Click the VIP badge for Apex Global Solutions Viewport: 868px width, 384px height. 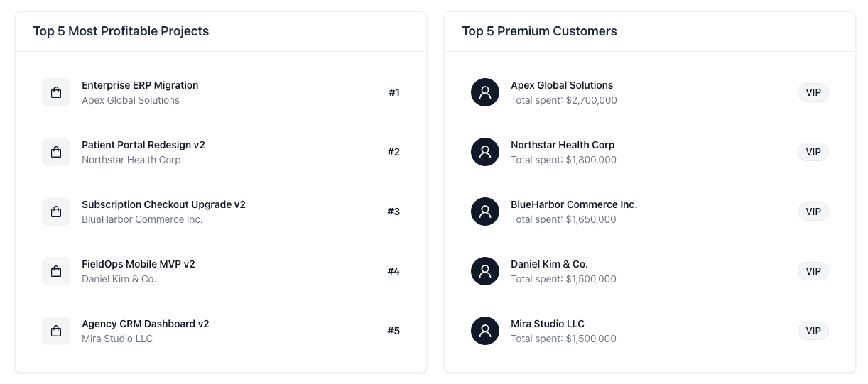click(x=813, y=92)
